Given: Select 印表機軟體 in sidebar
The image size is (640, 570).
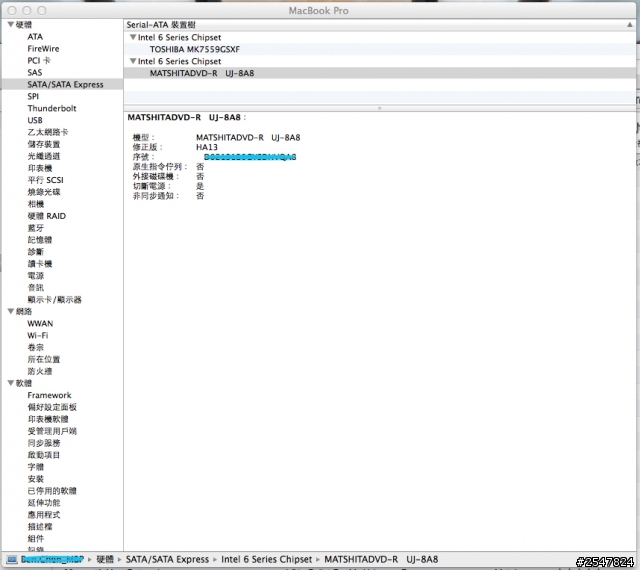Looking at the screenshot, I should [48, 419].
